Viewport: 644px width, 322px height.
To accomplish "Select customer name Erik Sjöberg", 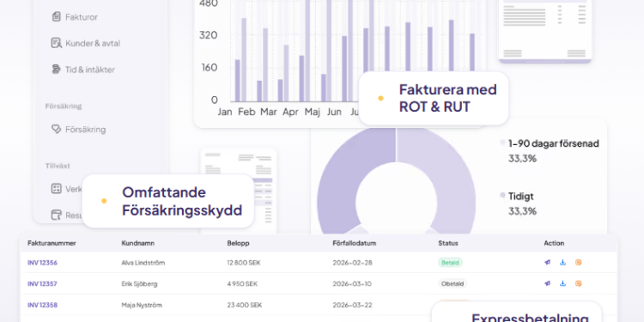I will pos(139,283).
